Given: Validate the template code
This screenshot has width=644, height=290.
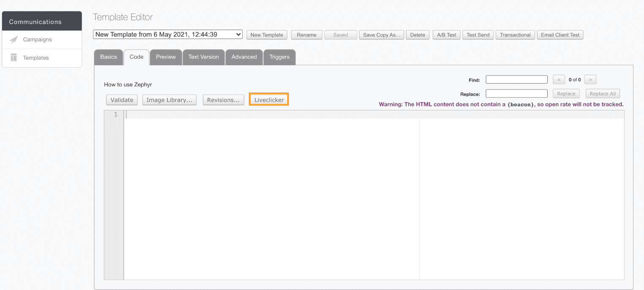Looking at the screenshot, I should pos(122,100).
